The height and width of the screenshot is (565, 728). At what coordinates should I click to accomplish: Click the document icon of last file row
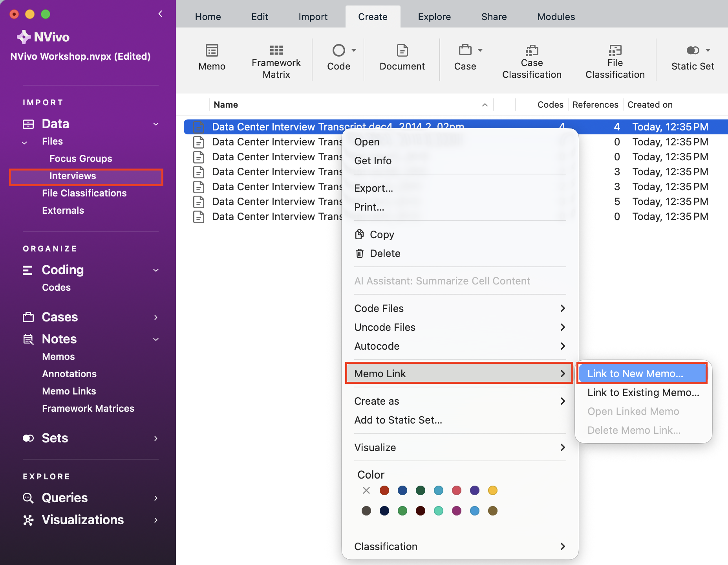click(x=199, y=216)
